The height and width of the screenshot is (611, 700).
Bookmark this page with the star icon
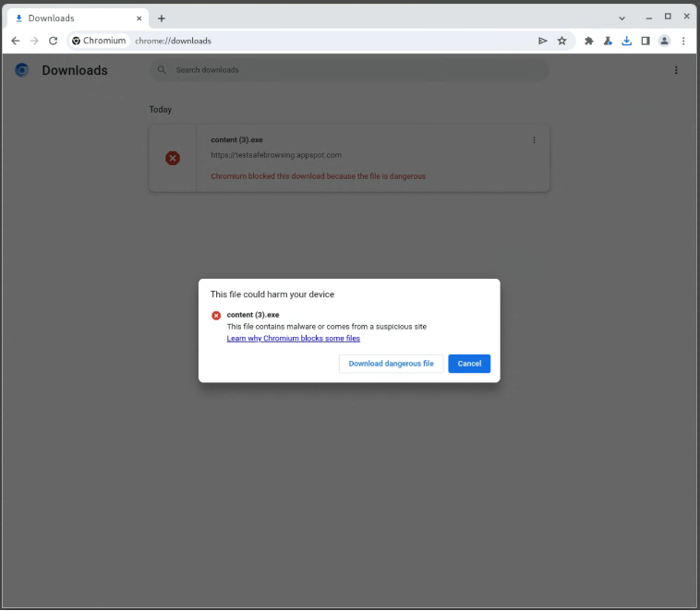[x=562, y=41]
